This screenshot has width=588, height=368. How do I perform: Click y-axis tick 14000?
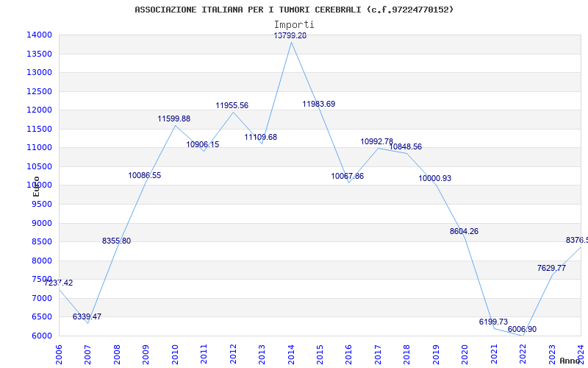[39, 35]
